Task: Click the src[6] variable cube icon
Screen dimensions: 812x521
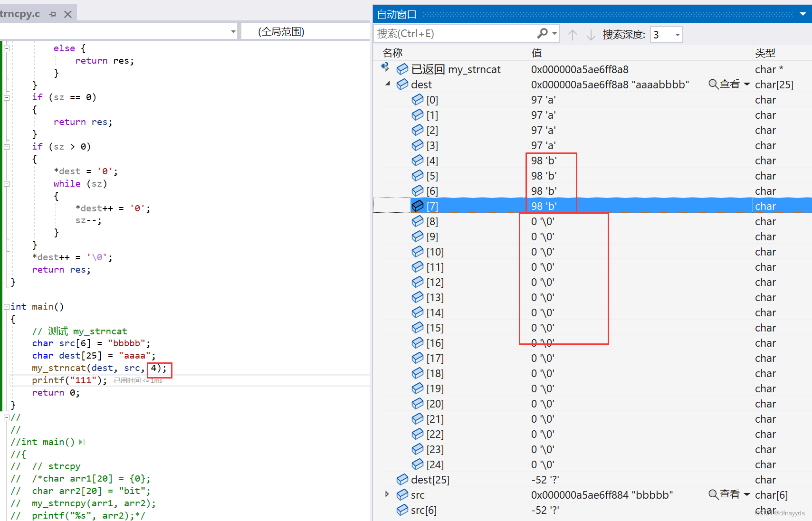Action: [402, 510]
